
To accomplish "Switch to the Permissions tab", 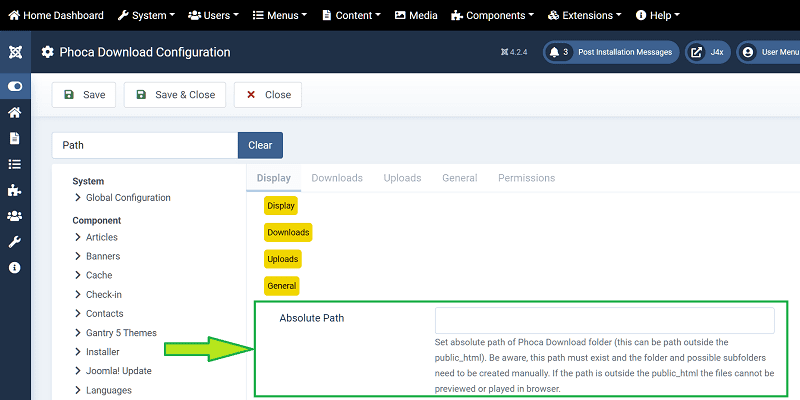I will [526, 178].
